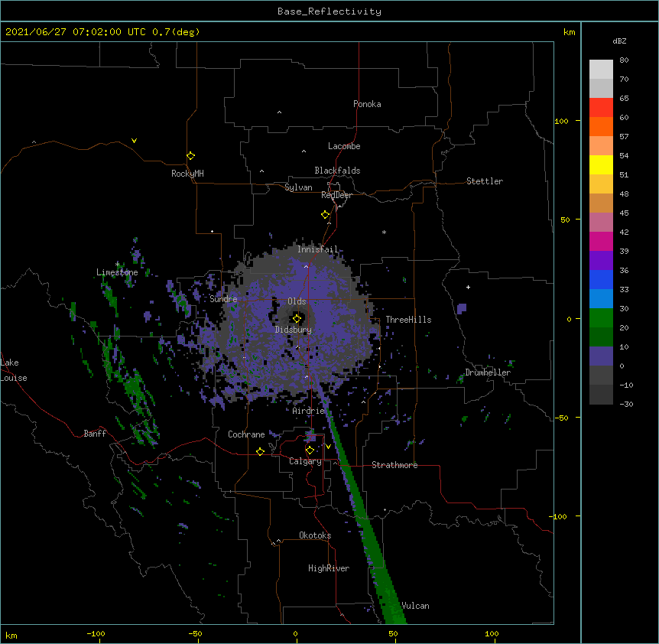Image resolution: width=659 pixels, height=644 pixels.
Task: Click the Cochrane city label
Action: tap(246, 434)
